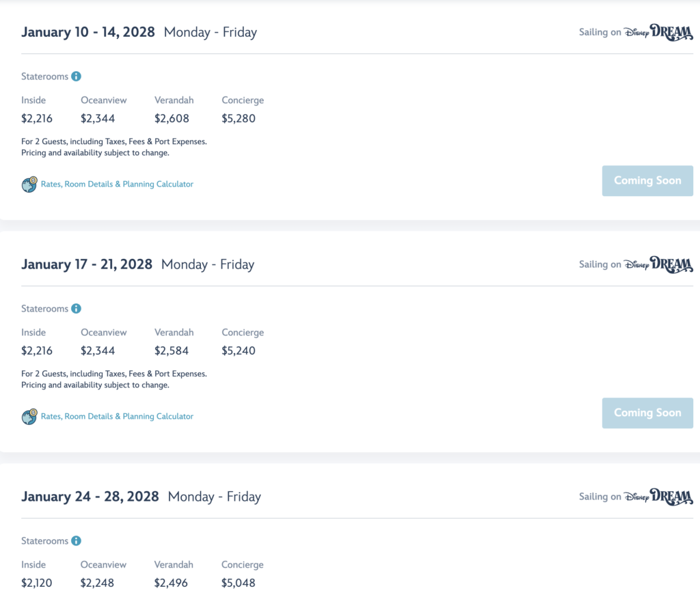700x593 pixels.
Task: Select the $5,240 Concierge price
Action: (239, 350)
